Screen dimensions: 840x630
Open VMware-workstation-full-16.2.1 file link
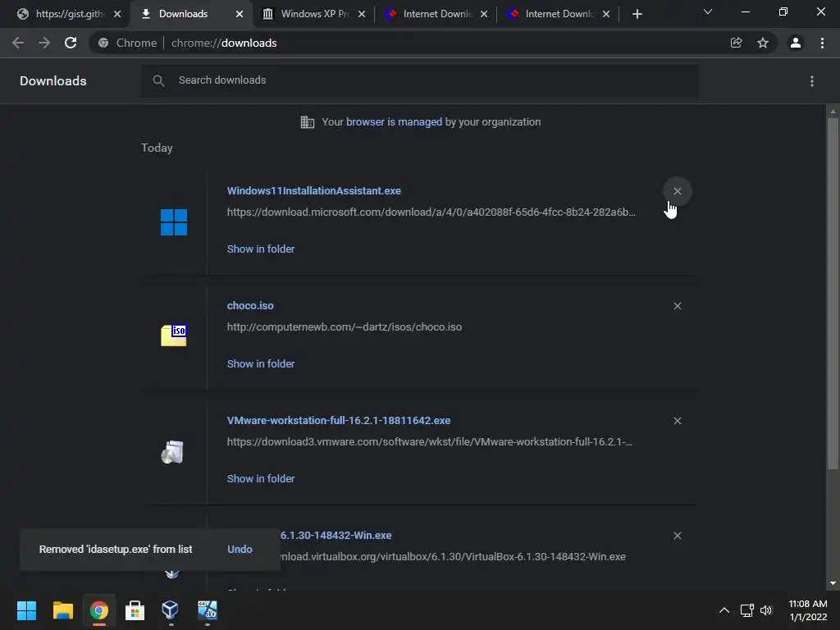[339, 421]
